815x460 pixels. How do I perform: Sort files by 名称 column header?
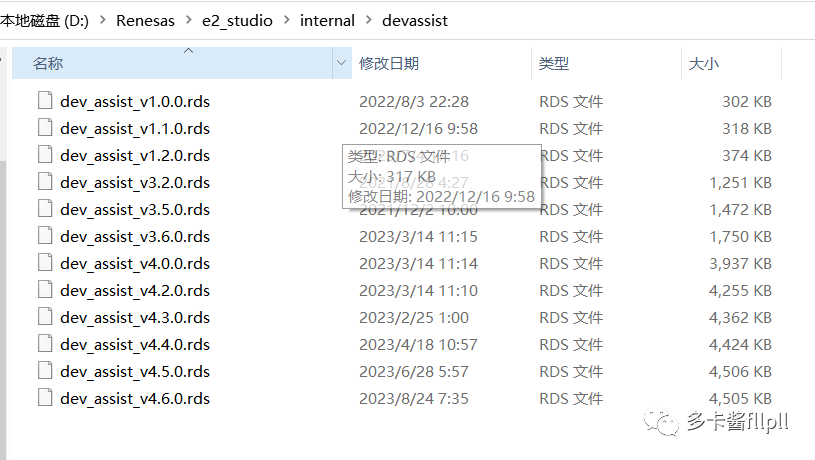(x=172, y=63)
